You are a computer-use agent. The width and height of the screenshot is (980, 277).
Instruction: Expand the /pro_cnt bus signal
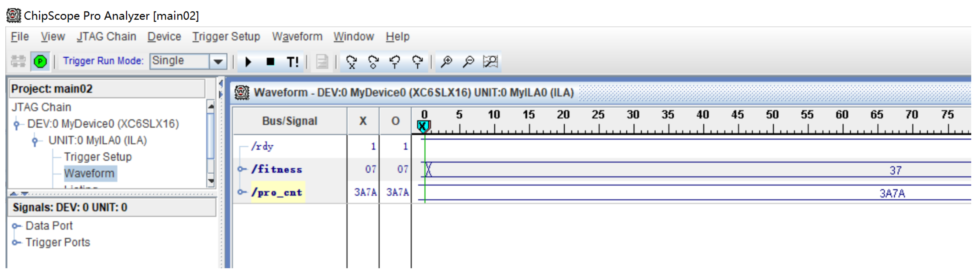tap(241, 192)
